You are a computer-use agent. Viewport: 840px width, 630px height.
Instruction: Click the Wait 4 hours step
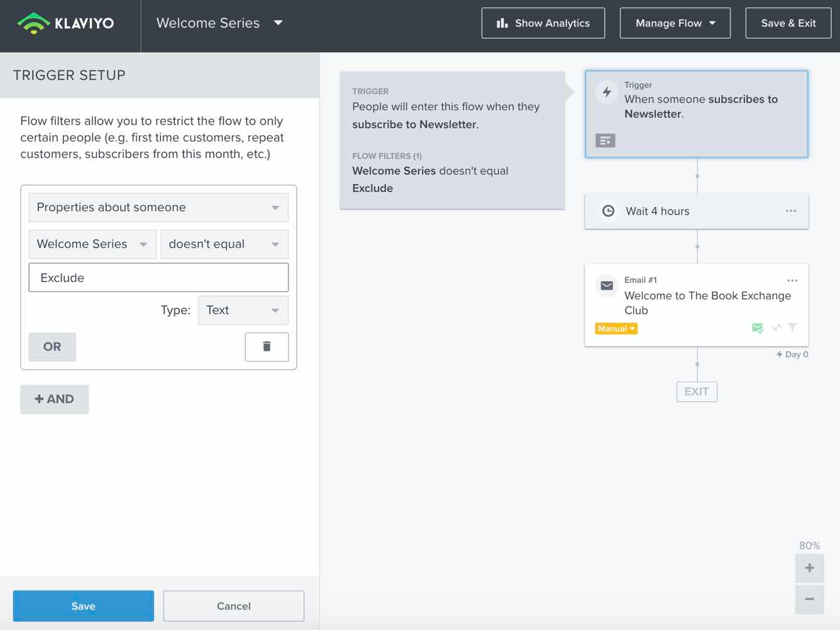pyautogui.click(x=697, y=211)
